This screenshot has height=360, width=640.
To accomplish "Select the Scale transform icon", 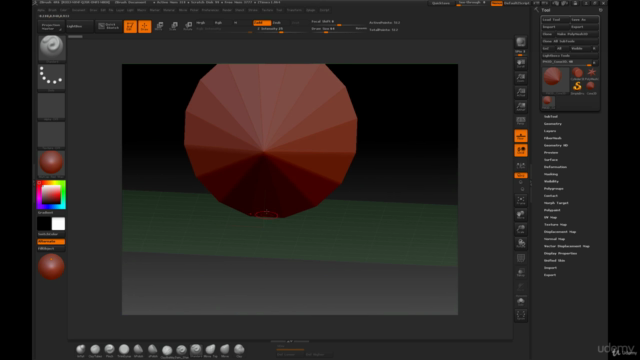I will click(173, 27).
